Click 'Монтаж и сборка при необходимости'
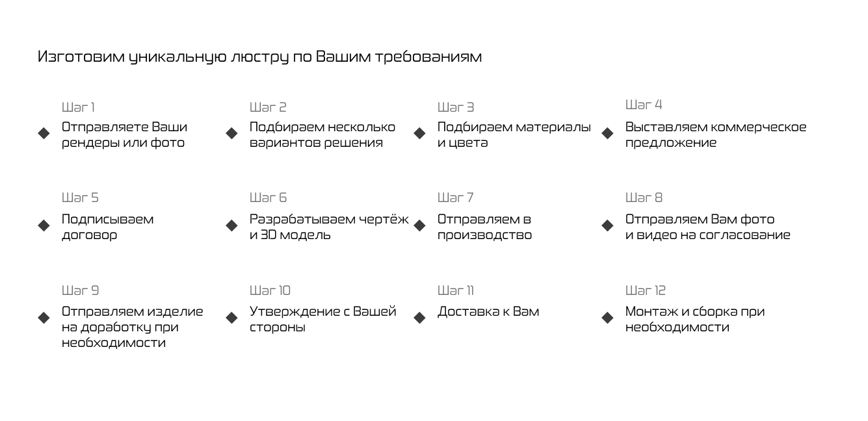Image resolution: width=868 pixels, height=421 pixels. tap(695, 319)
